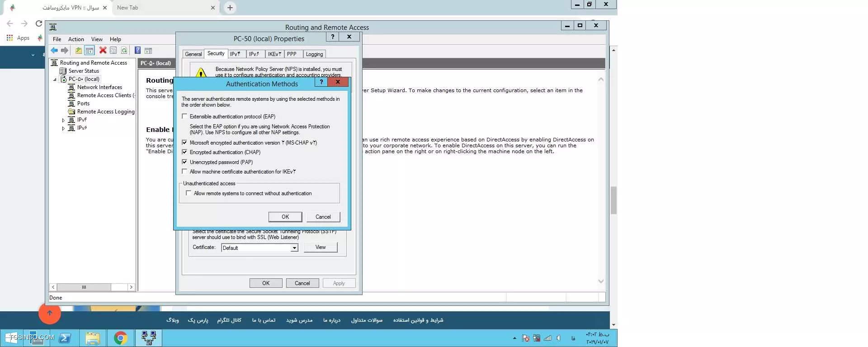Viewport: 868px width, 347px height.
Task: Click the red X Delete toolbar icon
Action: (103, 51)
